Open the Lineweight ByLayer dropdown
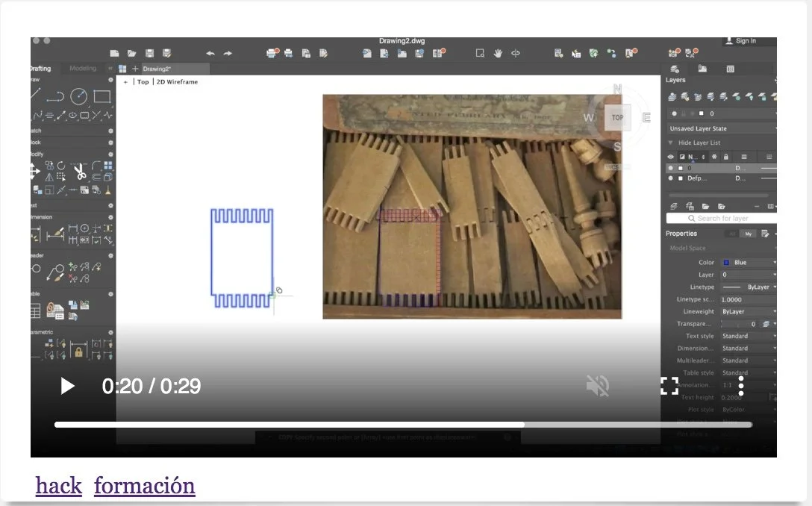The width and height of the screenshot is (812, 506). click(x=749, y=311)
